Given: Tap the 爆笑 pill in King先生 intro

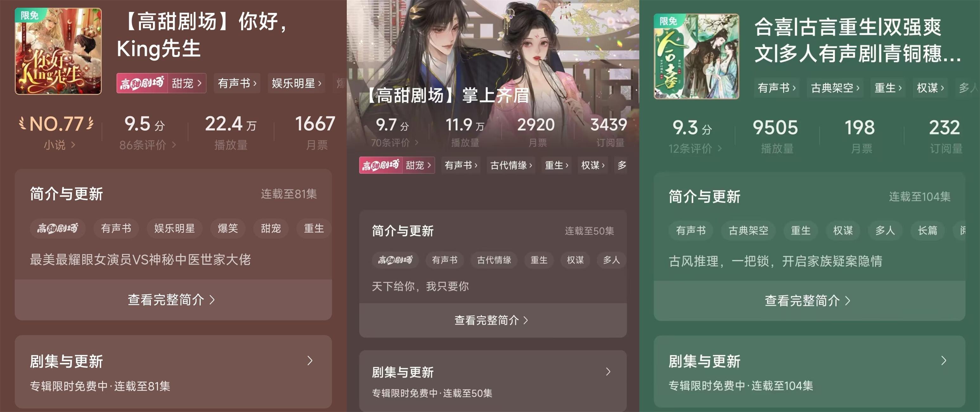Looking at the screenshot, I should pos(228,228).
